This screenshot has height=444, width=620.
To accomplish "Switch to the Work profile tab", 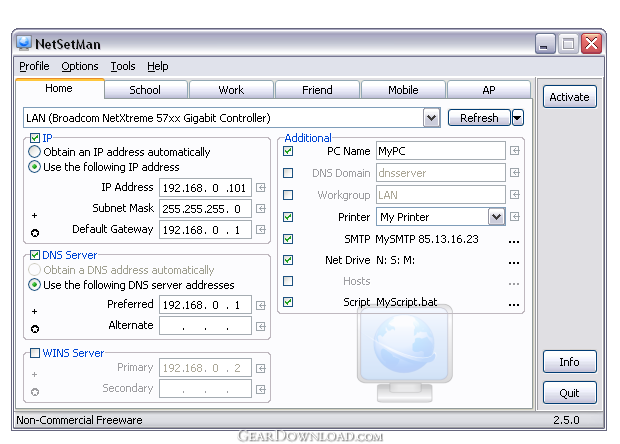I will [x=231, y=90].
